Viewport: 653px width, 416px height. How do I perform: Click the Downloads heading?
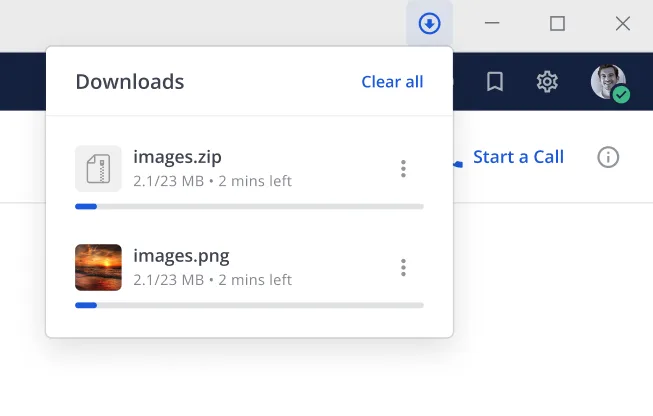[130, 82]
